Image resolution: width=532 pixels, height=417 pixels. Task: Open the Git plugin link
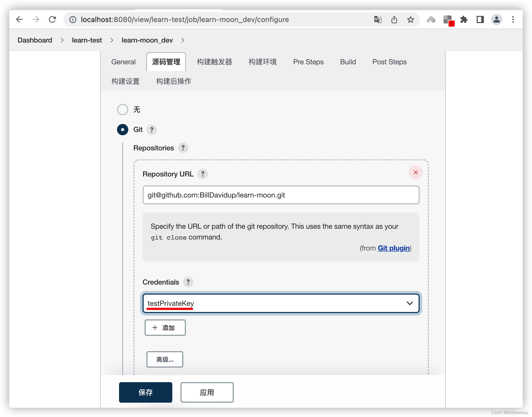click(x=393, y=248)
